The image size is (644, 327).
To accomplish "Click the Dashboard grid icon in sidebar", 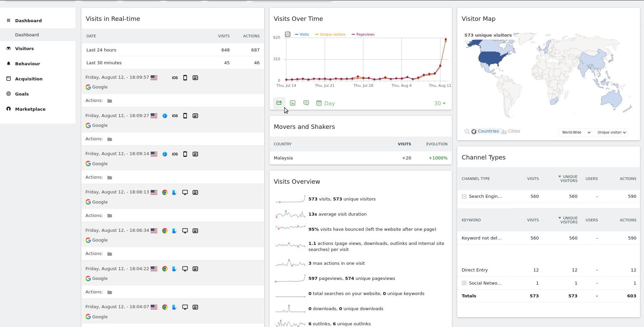I will [9, 20].
